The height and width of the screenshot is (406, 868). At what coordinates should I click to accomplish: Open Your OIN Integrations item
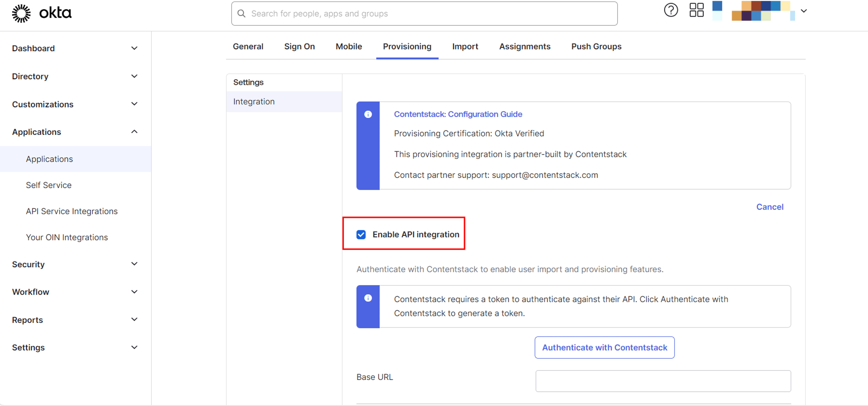67,237
